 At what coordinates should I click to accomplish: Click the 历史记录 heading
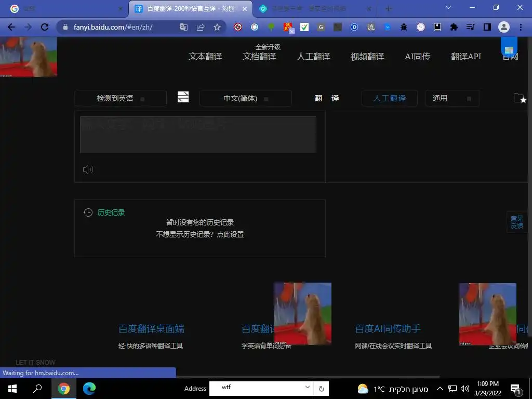(x=111, y=212)
